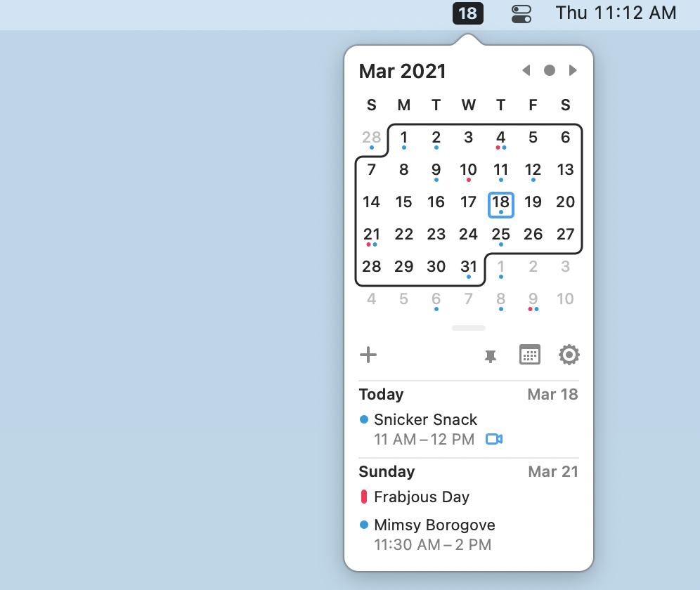Select March 21 in the calendar grid
The width and height of the screenshot is (700, 590).
coord(371,236)
